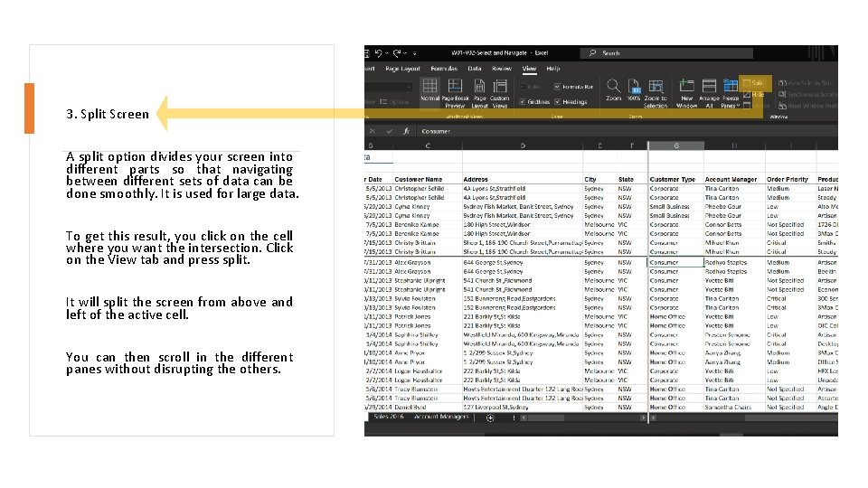This screenshot has width=868, height=488.
Task: Select column D header
Action: pyautogui.click(x=523, y=145)
